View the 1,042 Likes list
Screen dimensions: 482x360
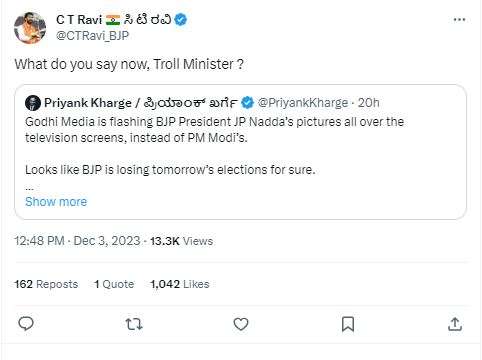[180, 284]
